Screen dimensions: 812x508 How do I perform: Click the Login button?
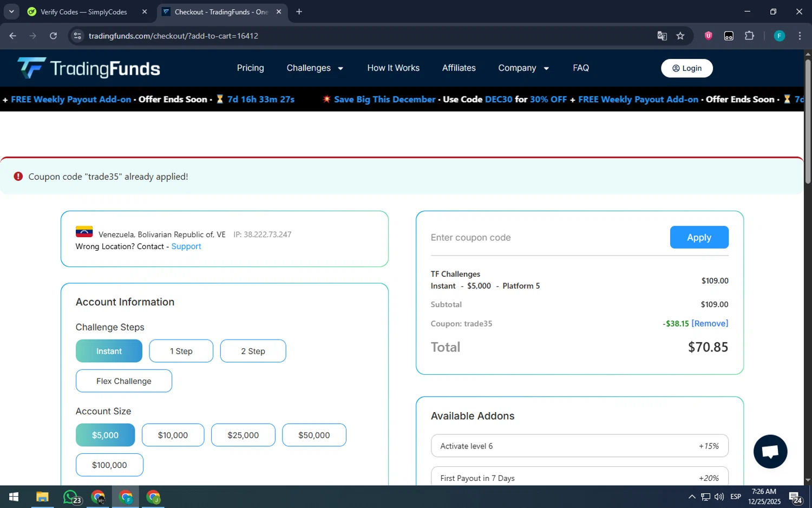tap(686, 68)
